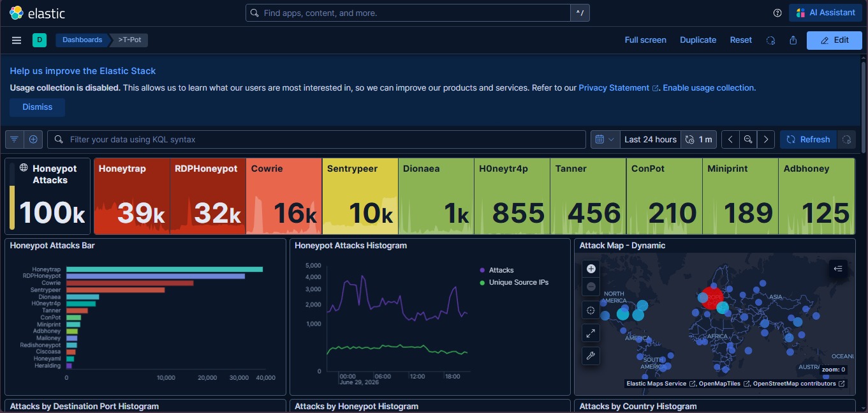Image resolution: width=868 pixels, height=413 pixels.
Task: Select the Tanner 456 tile
Action: [x=588, y=197]
